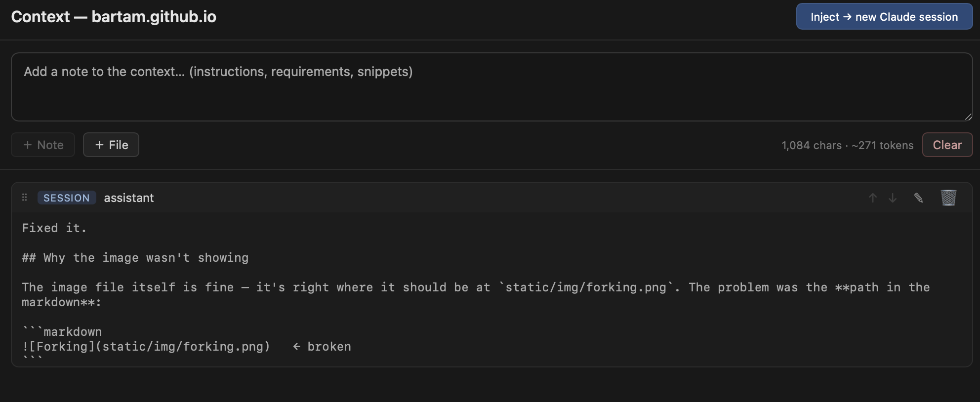Click the 1,084 chars token counter
The width and height of the screenshot is (980, 402).
(847, 145)
